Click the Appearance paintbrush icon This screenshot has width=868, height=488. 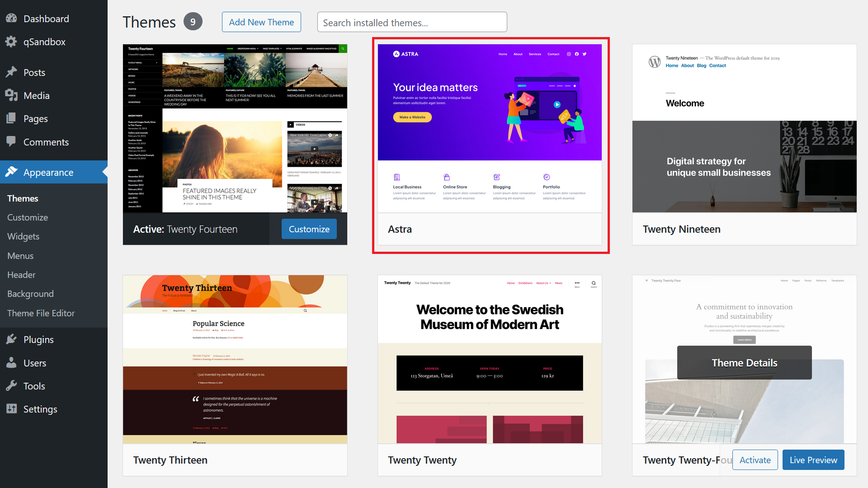pos(11,172)
